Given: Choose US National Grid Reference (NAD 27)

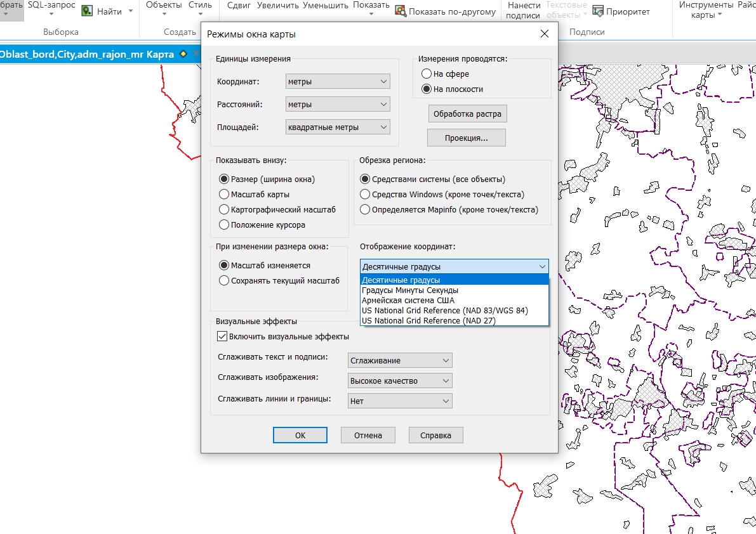Looking at the screenshot, I should [454, 321].
